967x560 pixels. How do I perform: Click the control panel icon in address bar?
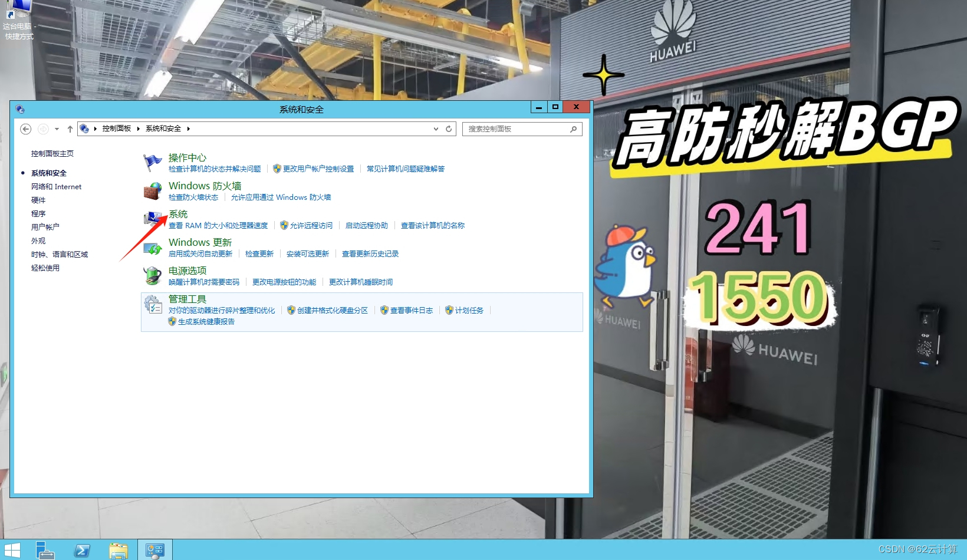click(x=84, y=129)
